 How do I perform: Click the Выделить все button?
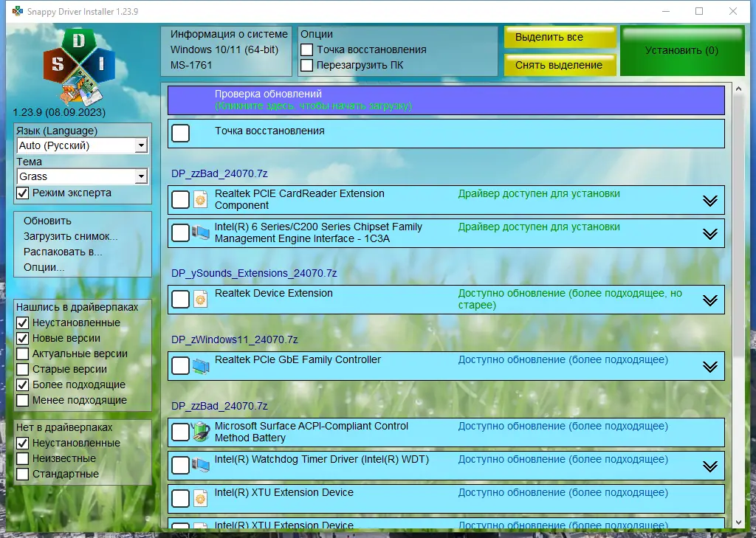pyautogui.click(x=560, y=37)
